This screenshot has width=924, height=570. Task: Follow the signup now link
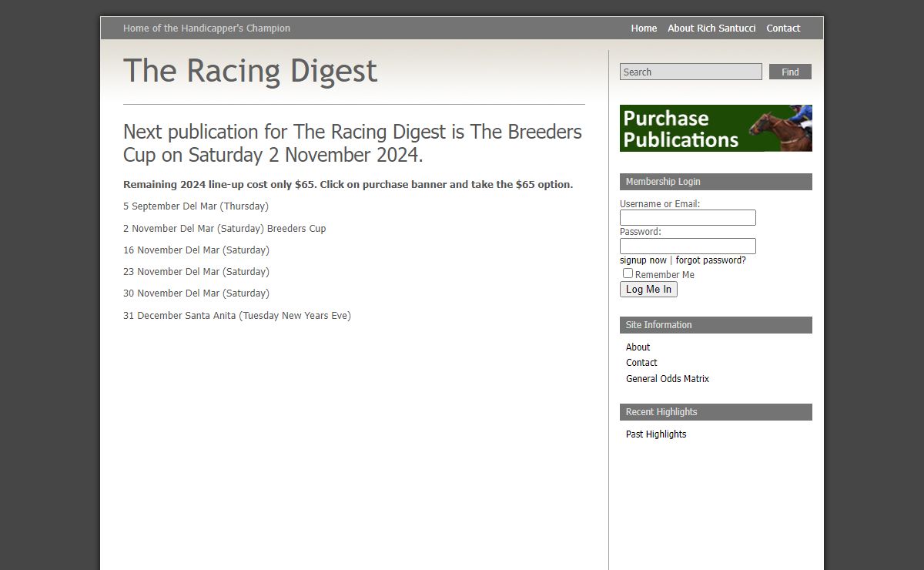[643, 260]
